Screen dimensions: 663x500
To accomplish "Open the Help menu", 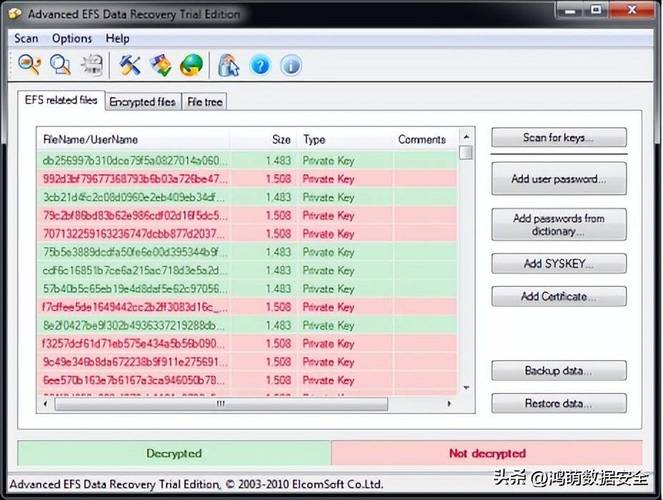I will [118, 38].
